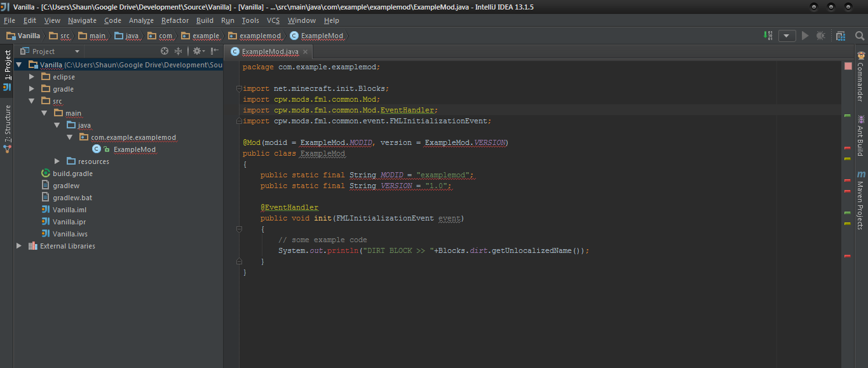868x368 pixels.
Task: Open the Tools menu
Action: click(x=250, y=20)
